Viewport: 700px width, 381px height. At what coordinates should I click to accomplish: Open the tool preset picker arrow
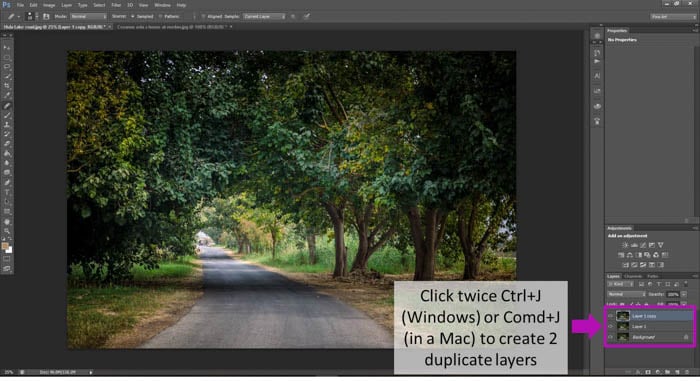(x=18, y=16)
